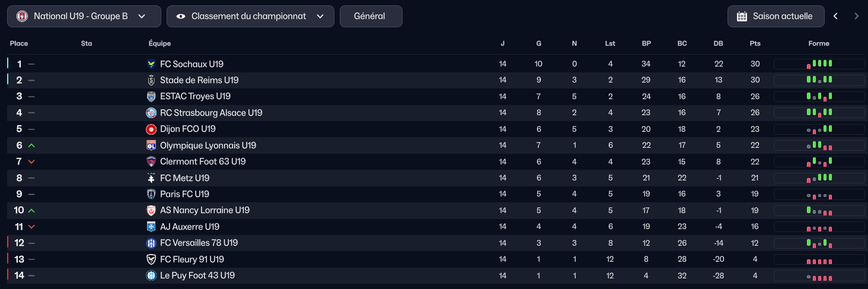This screenshot has width=868, height=289.
Task: Go to previous season with left chevron
Action: click(x=835, y=17)
